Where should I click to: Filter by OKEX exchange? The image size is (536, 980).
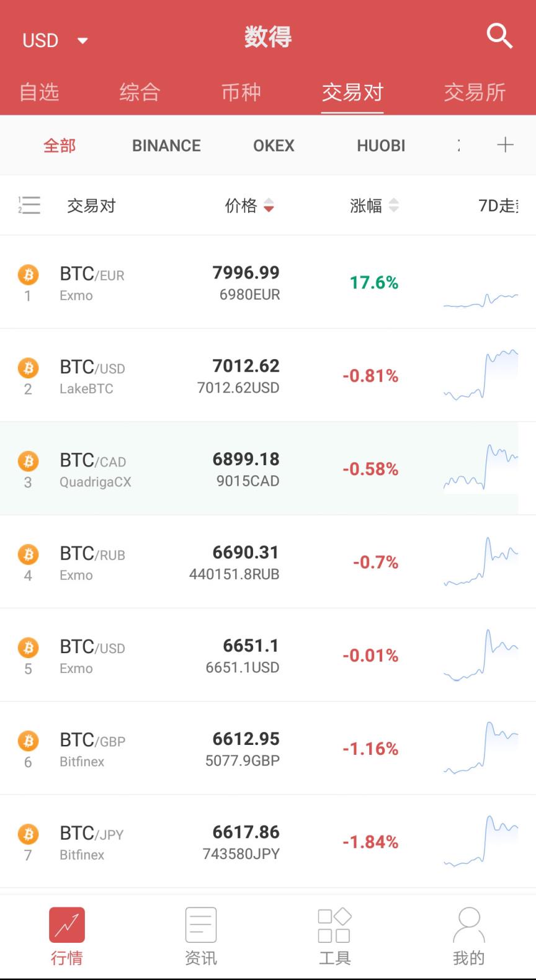pyautogui.click(x=274, y=146)
